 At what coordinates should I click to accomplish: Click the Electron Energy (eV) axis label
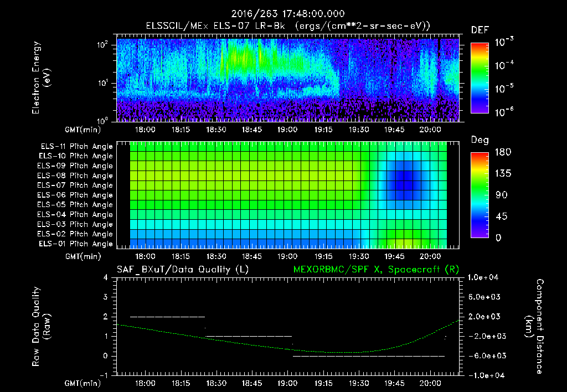41,78
